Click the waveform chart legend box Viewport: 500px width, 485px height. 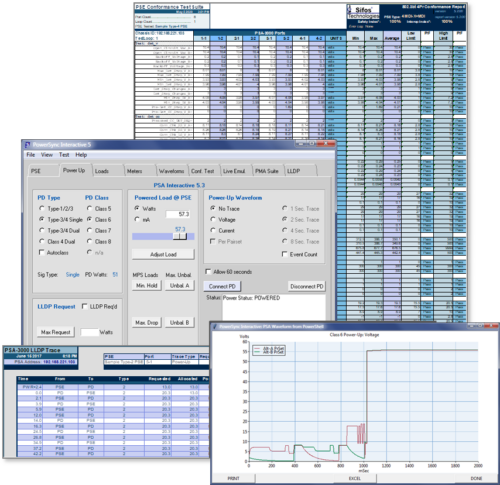coord(268,350)
